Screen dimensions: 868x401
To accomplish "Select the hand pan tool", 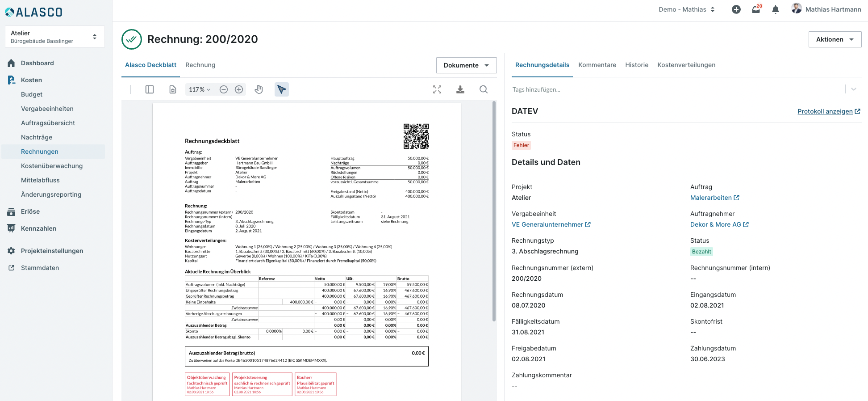I will [259, 89].
